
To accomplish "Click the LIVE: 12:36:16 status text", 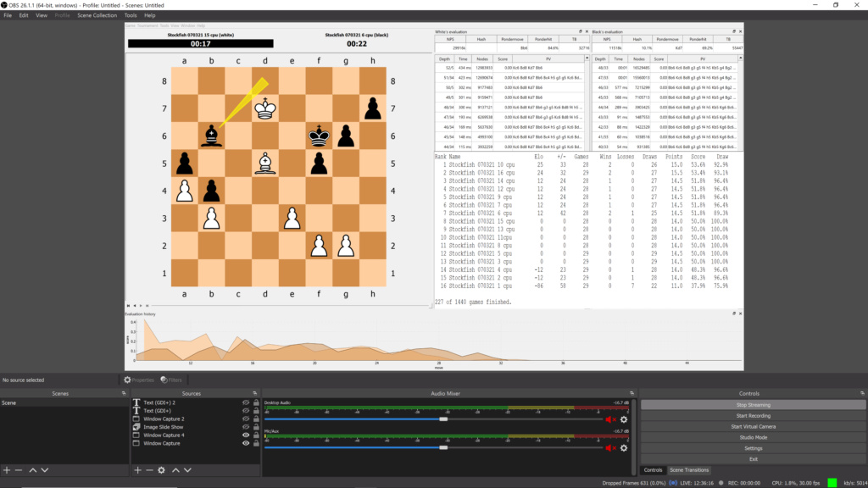I will click(x=697, y=483).
